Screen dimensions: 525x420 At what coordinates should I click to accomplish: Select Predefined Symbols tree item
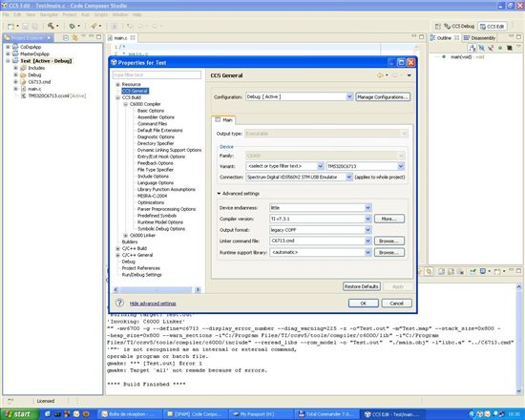157,216
